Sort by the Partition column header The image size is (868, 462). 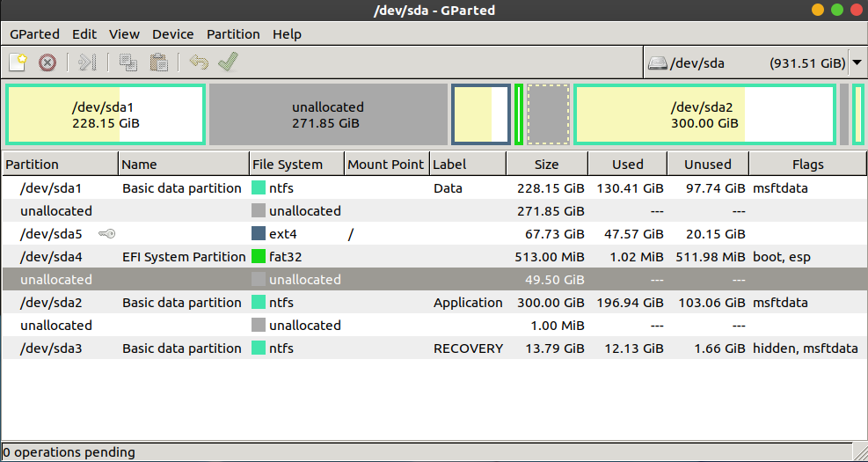60,165
